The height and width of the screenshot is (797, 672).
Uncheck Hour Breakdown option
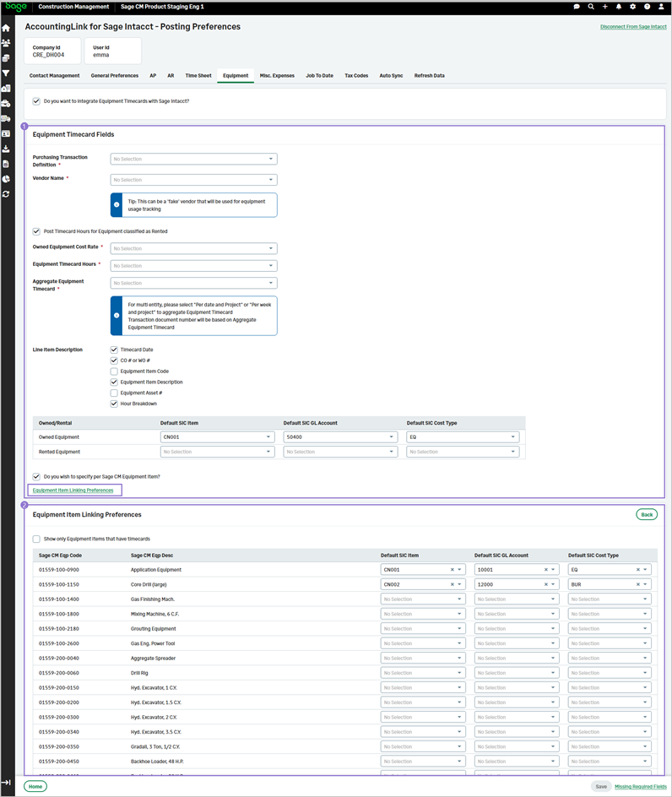[114, 404]
